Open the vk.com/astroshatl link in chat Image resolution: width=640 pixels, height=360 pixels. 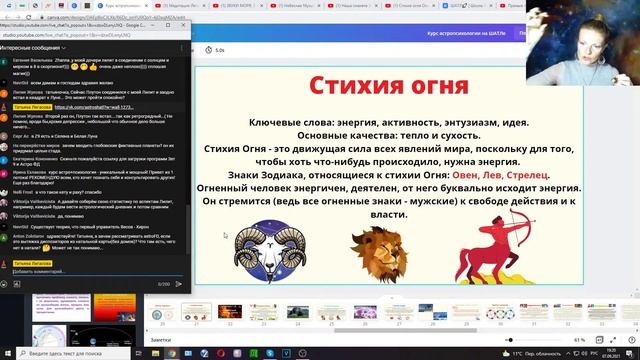(94, 107)
